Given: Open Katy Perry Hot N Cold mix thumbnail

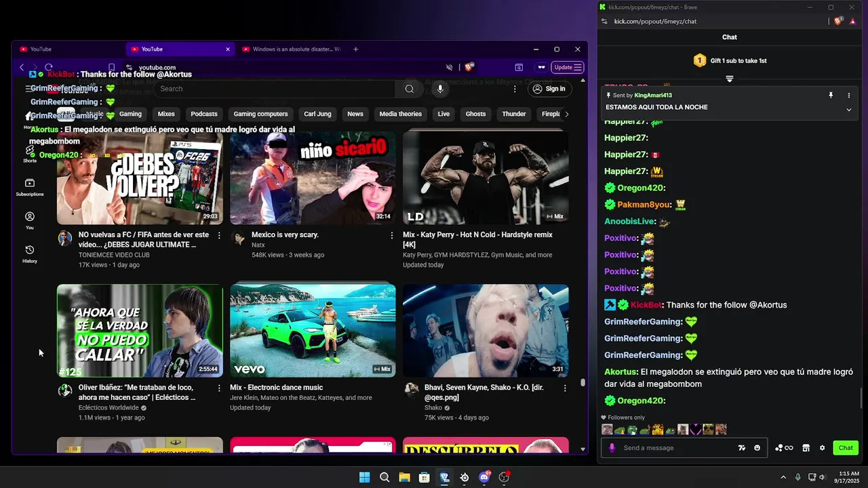Looking at the screenshot, I should [486, 178].
